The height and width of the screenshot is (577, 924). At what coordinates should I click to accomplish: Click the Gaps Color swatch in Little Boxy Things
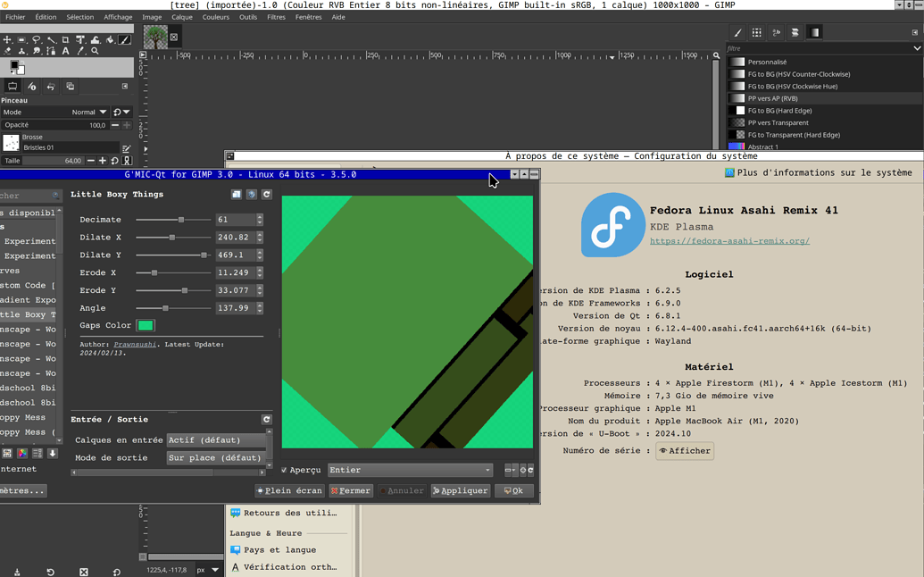click(145, 325)
